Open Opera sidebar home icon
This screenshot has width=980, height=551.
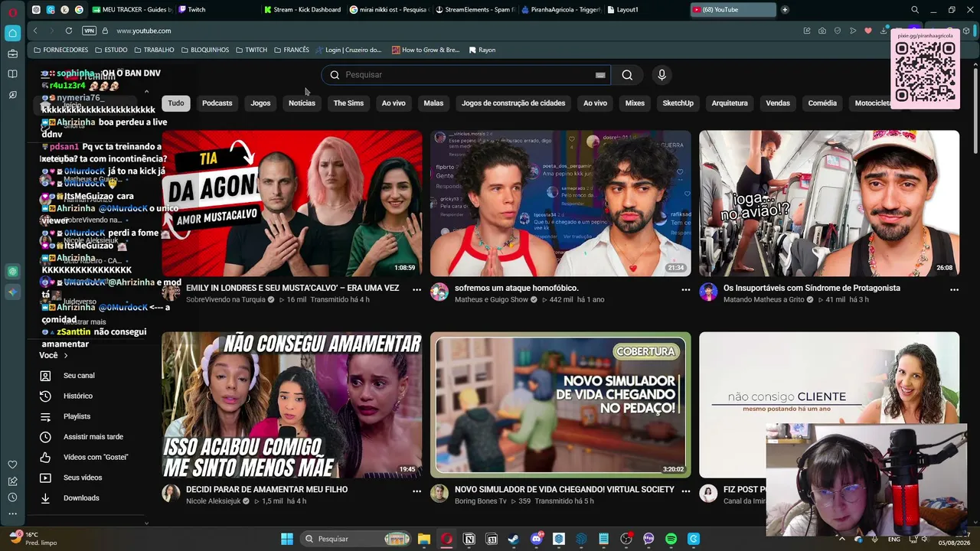12,33
